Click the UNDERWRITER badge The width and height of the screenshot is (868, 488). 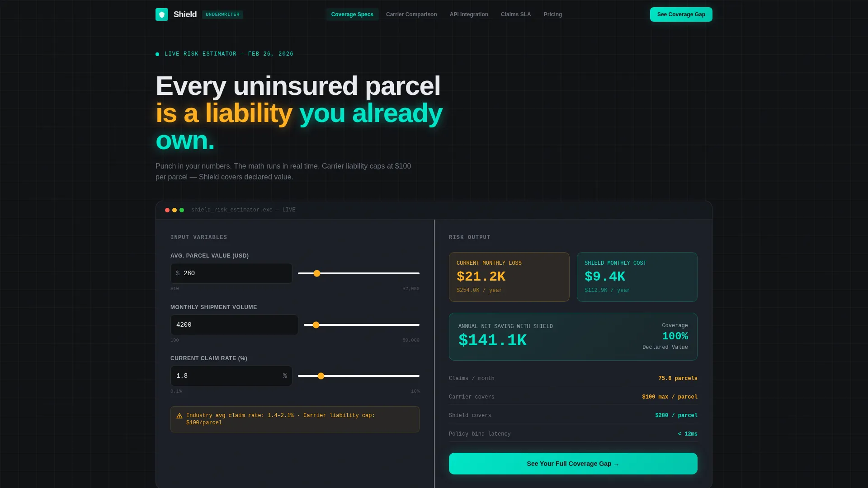click(222, 14)
